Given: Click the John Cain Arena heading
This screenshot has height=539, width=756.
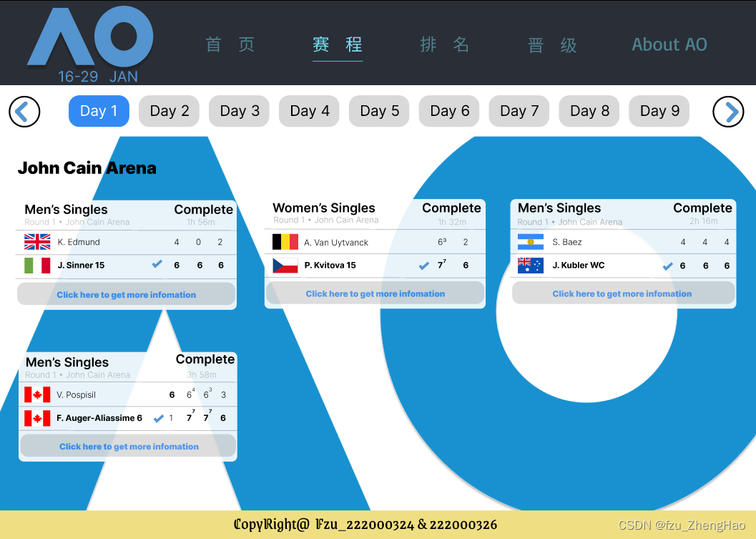Looking at the screenshot, I should [x=87, y=168].
